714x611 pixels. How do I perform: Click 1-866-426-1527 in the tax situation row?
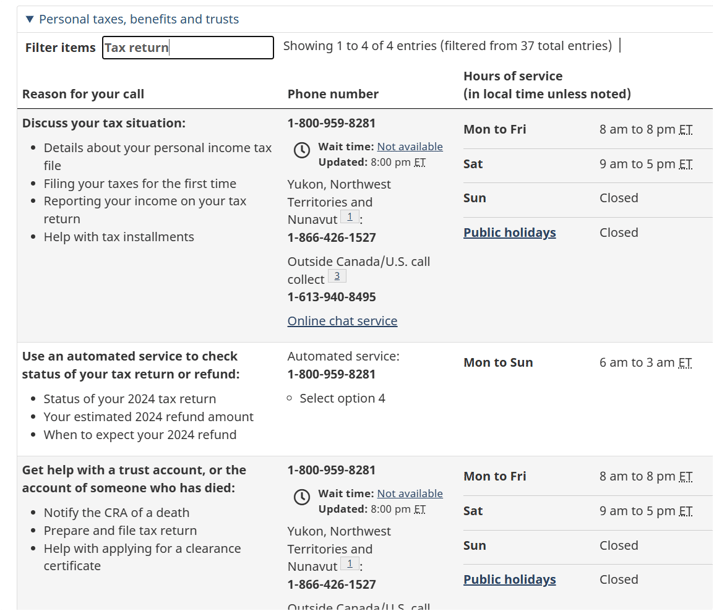[x=331, y=238]
